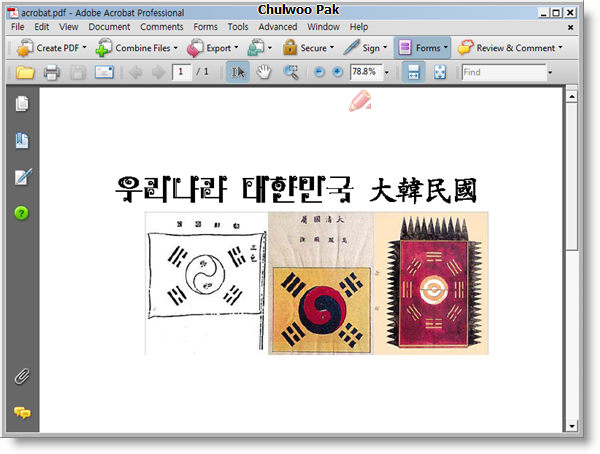Click the Zoom In plus button
This screenshot has height=454, width=600.
[337, 72]
